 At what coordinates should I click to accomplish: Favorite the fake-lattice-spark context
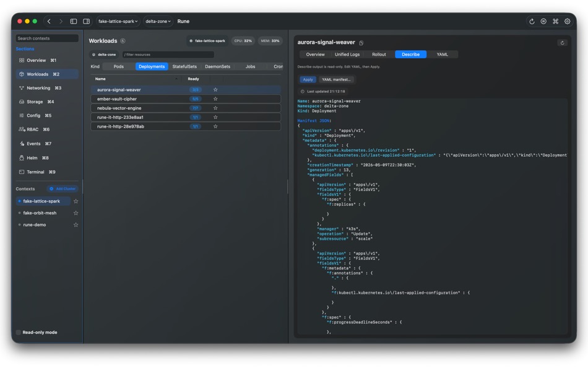click(76, 201)
